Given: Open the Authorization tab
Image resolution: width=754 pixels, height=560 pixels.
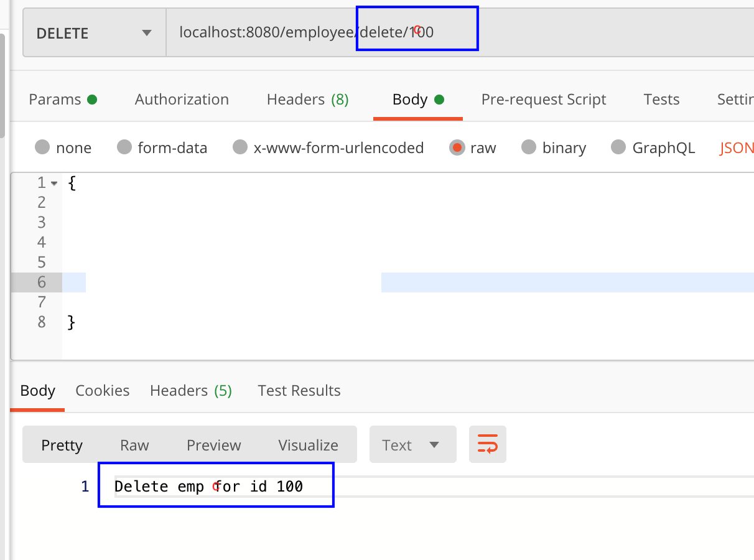Looking at the screenshot, I should [182, 100].
